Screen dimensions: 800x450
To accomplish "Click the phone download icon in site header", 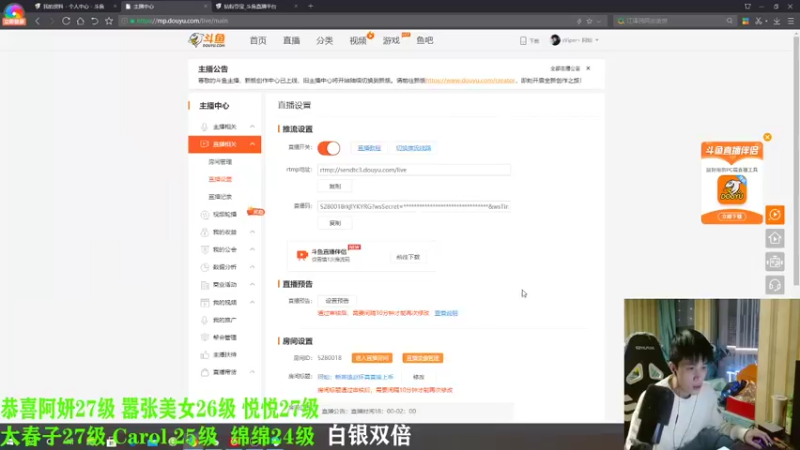I will (x=523, y=40).
